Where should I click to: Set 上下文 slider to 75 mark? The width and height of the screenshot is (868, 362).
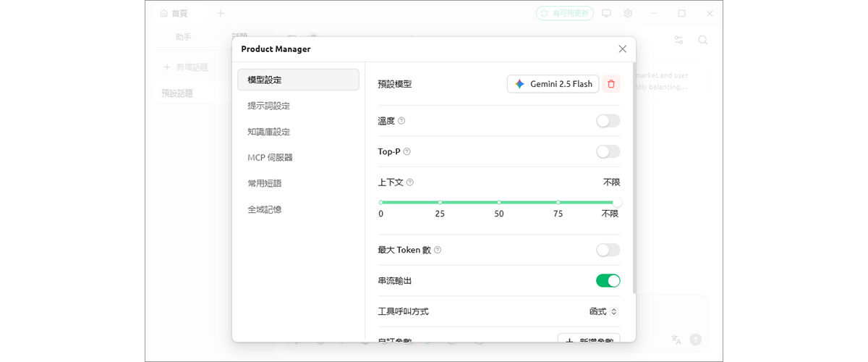[x=558, y=203]
